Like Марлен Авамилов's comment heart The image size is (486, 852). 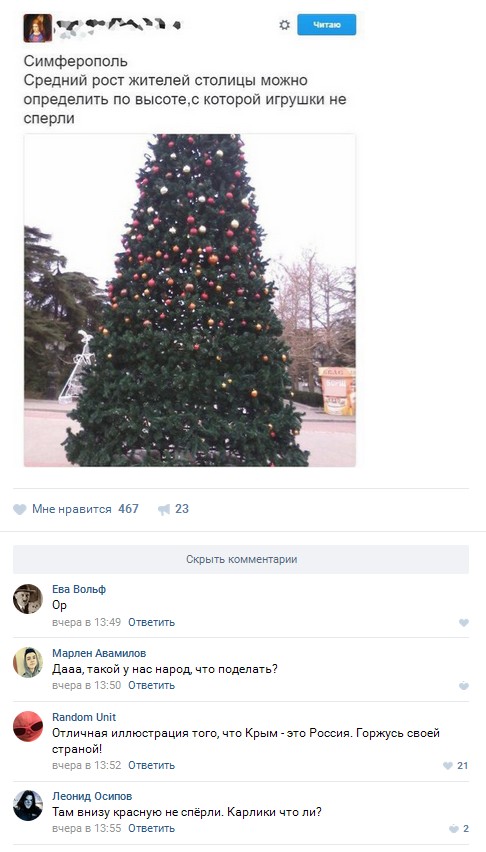(x=464, y=686)
